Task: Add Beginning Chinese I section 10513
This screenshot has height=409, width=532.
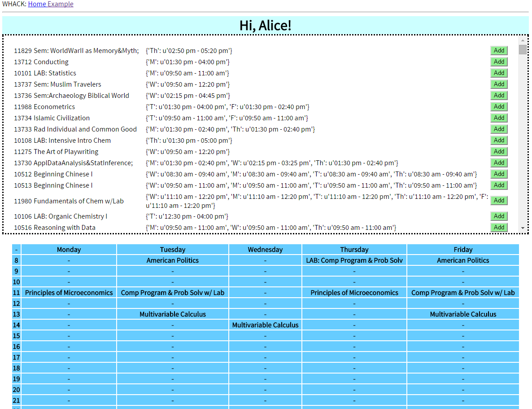Action: point(499,185)
